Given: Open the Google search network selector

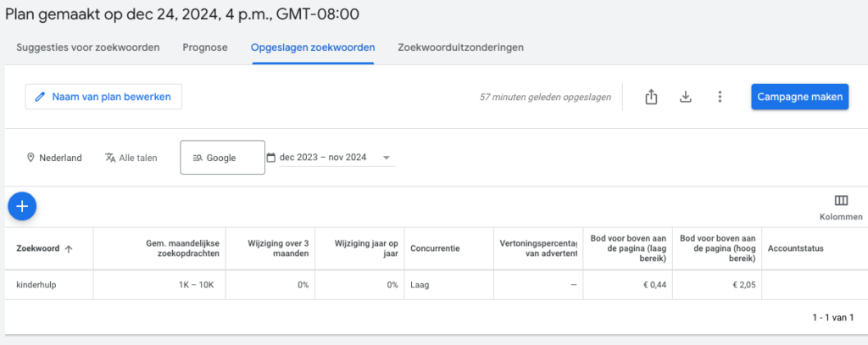Looking at the screenshot, I should click(222, 158).
